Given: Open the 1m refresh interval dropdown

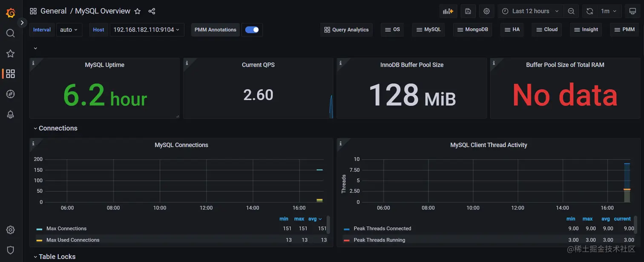Looking at the screenshot, I should (x=609, y=11).
